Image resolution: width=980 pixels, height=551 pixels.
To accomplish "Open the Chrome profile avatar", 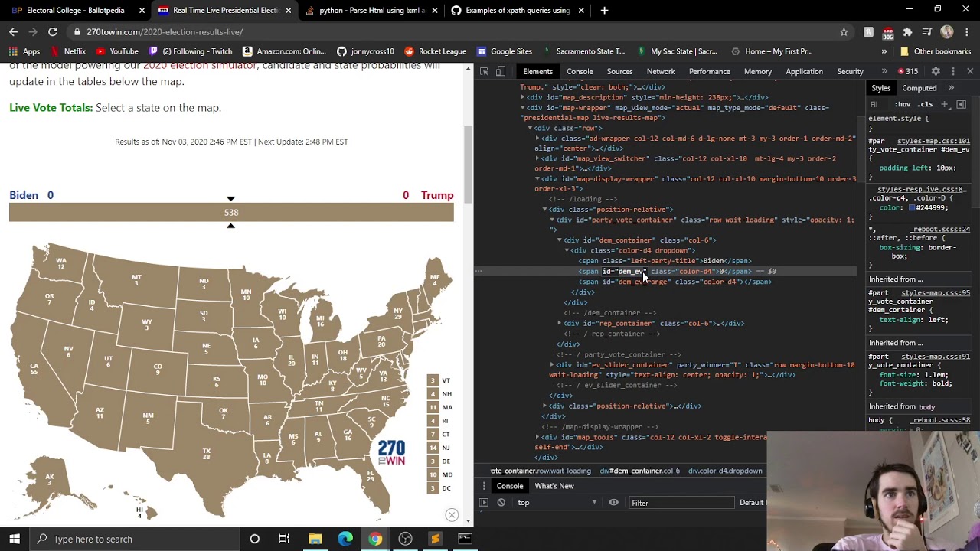I will click(x=947, y=31).
